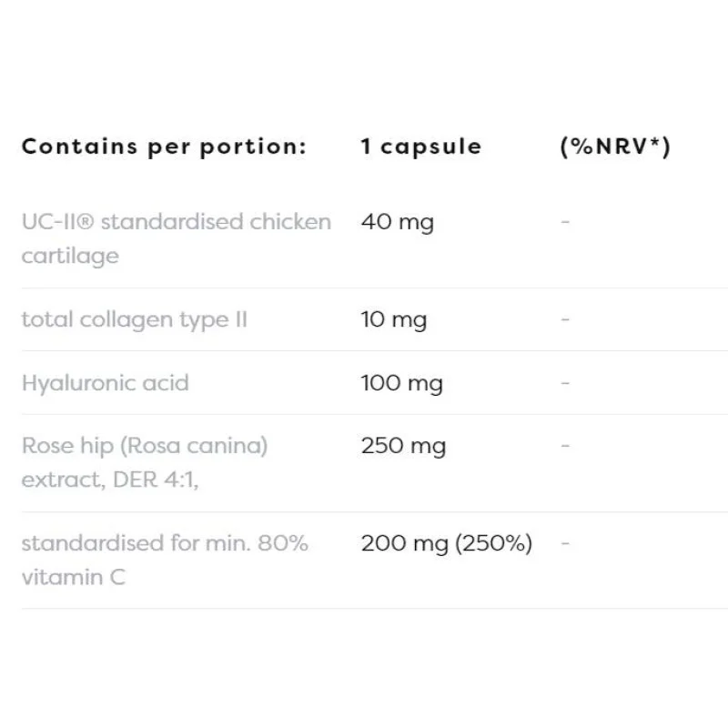
Task: Click NRV dash for total collagen row
Action: (565, 319)
